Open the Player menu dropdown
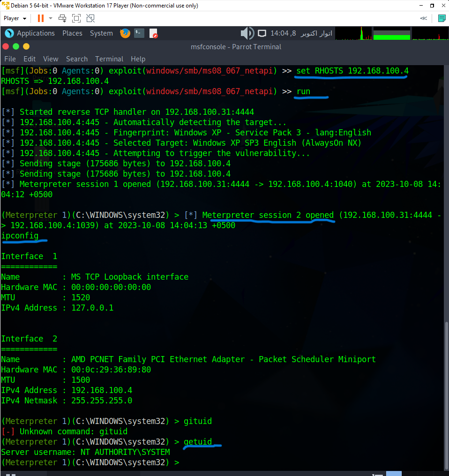Screen dimensions: 449x476 pos(15,19)
